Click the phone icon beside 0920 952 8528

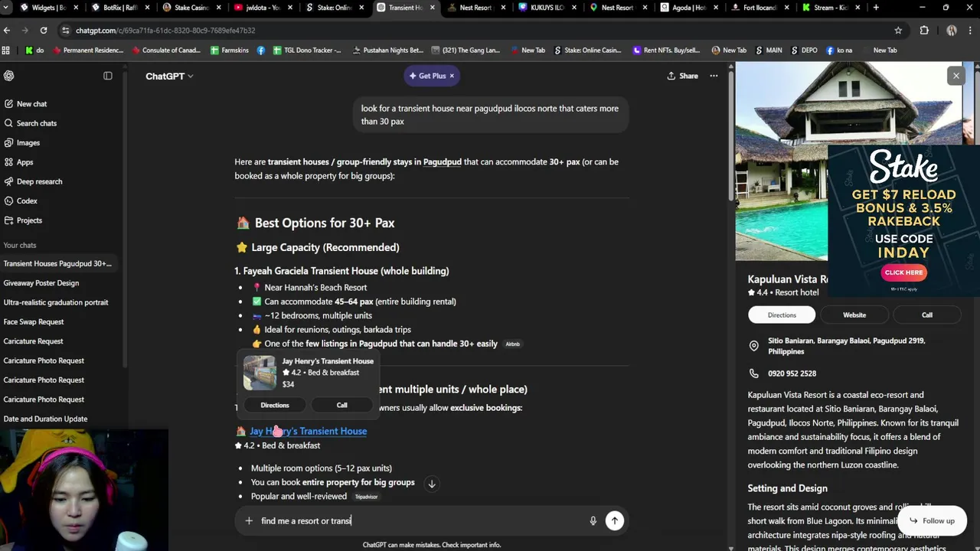pos(754,373)
